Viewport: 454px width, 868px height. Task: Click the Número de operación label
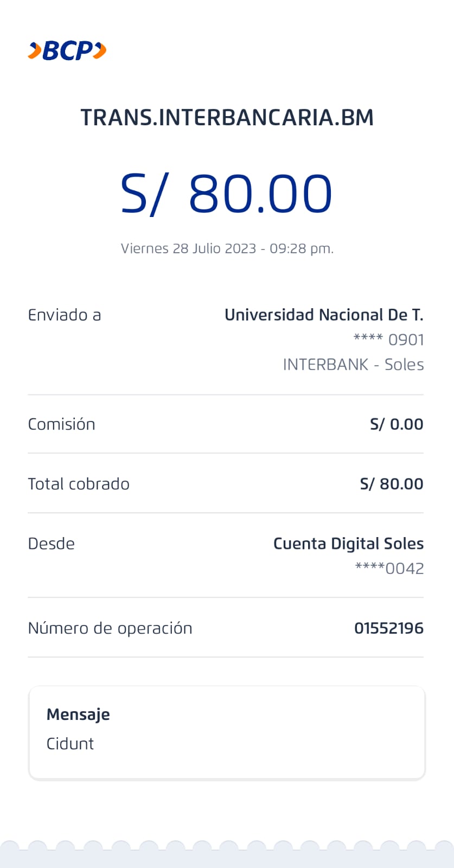110,628
